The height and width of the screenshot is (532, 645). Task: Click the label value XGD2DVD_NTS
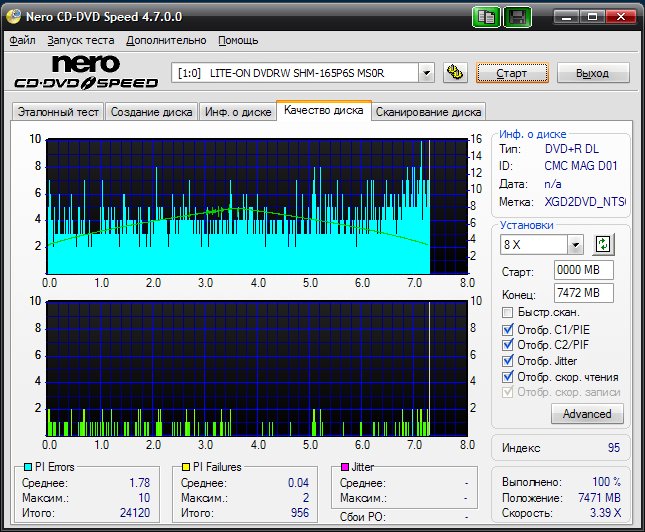click(585, 202)
